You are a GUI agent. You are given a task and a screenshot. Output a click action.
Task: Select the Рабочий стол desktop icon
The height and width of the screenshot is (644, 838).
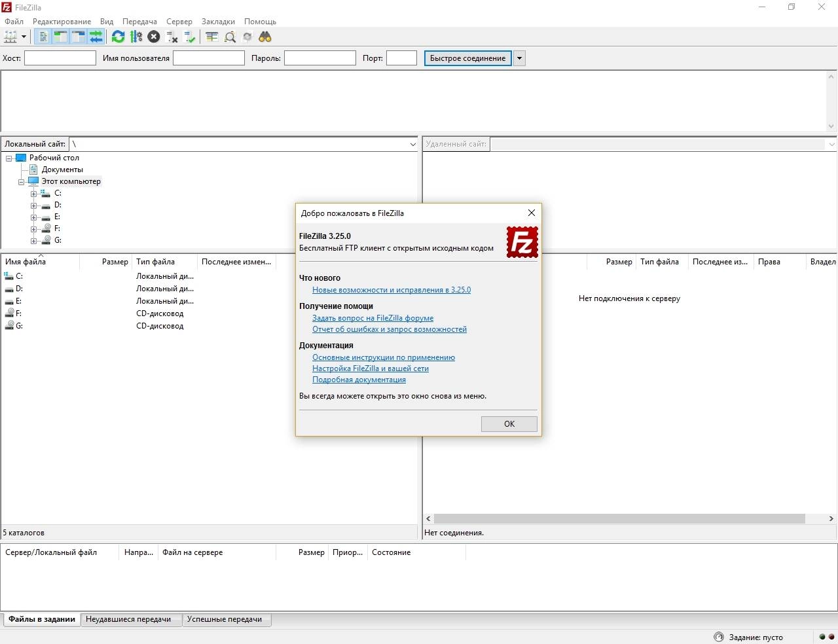(x=21, y=158)
